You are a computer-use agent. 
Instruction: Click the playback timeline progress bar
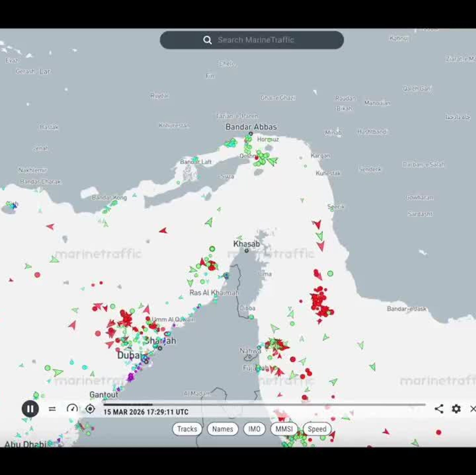[x=264, y=404]
